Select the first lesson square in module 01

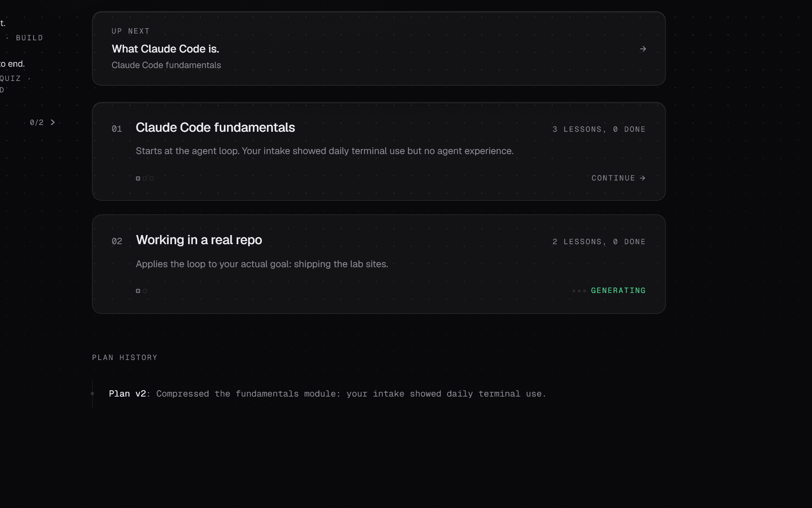[138, 178]
